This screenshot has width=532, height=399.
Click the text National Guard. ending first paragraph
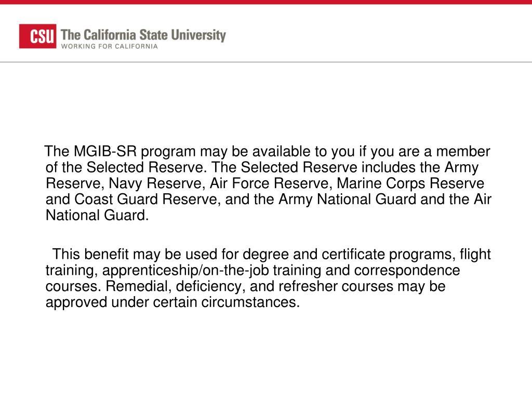coord(97,216)
